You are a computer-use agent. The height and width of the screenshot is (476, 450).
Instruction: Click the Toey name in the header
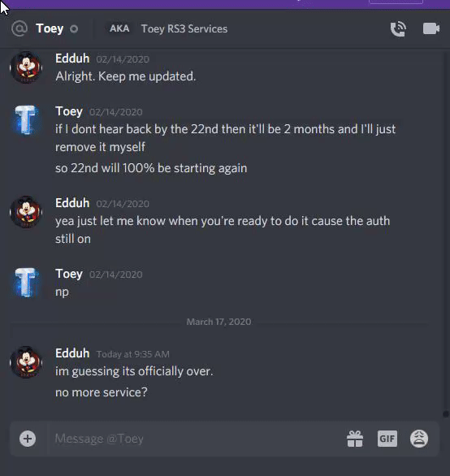[50, 29]
